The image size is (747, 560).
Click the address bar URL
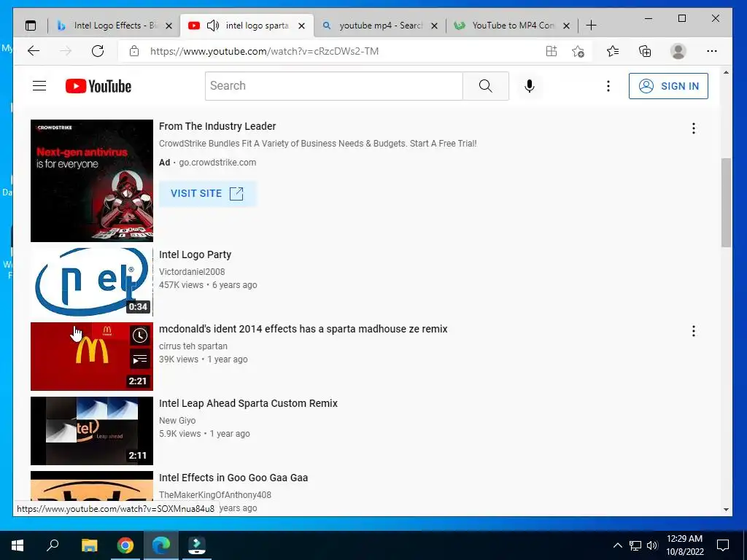264,51
